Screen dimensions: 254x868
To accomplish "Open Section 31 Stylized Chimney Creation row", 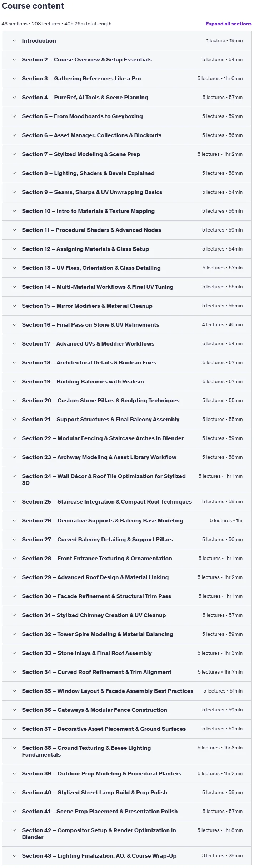I will [127, 615].
